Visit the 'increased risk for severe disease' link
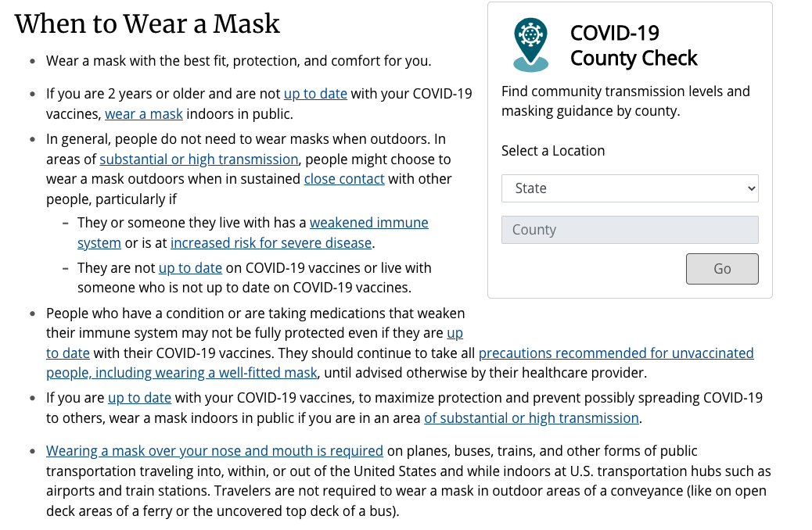The height and width of the screenshot is (530, 812). (x=271, y=243)
